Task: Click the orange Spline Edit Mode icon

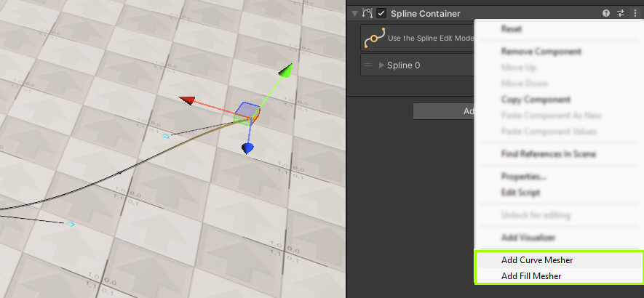Action: tap(374, 39)
